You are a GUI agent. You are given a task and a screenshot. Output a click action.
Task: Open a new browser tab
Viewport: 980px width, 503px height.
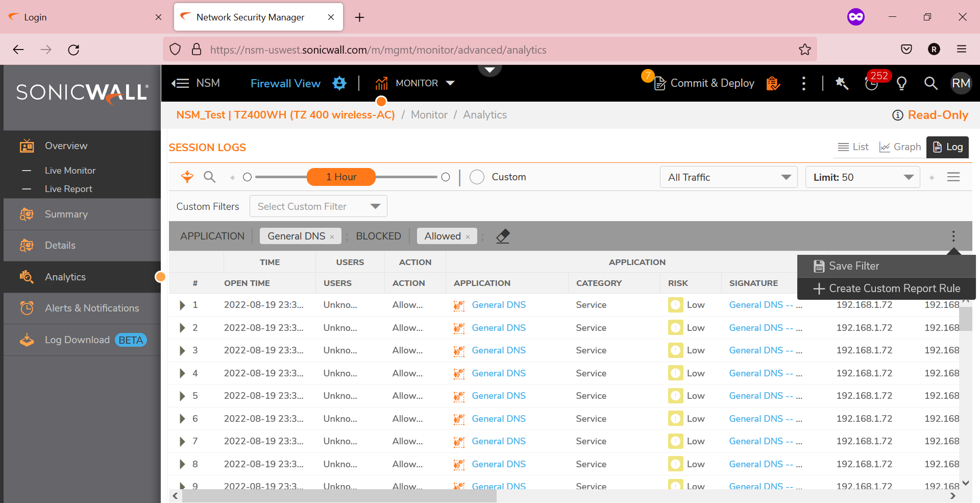[x=359, y=17]
